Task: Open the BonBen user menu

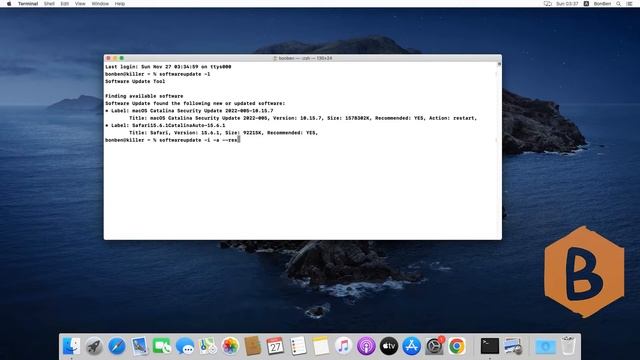Action: pos(602,4)
